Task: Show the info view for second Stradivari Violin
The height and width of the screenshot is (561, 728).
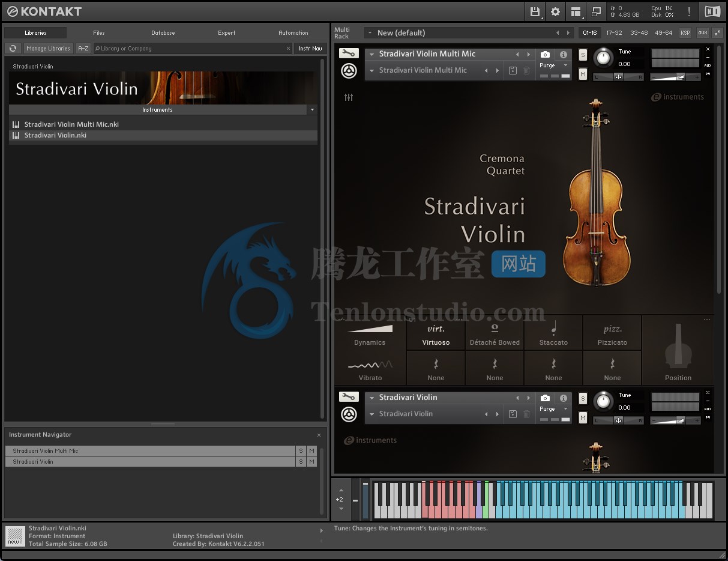Action: tap(563, 398)
